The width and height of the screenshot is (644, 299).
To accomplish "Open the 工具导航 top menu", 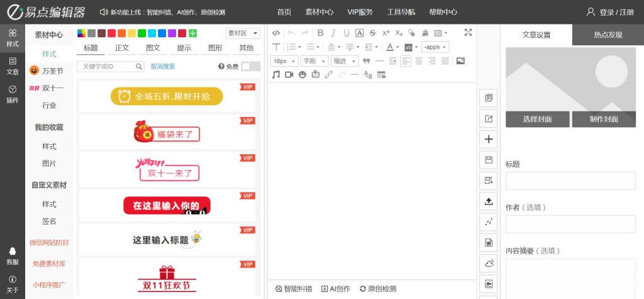I will click(x=401, y=12).
